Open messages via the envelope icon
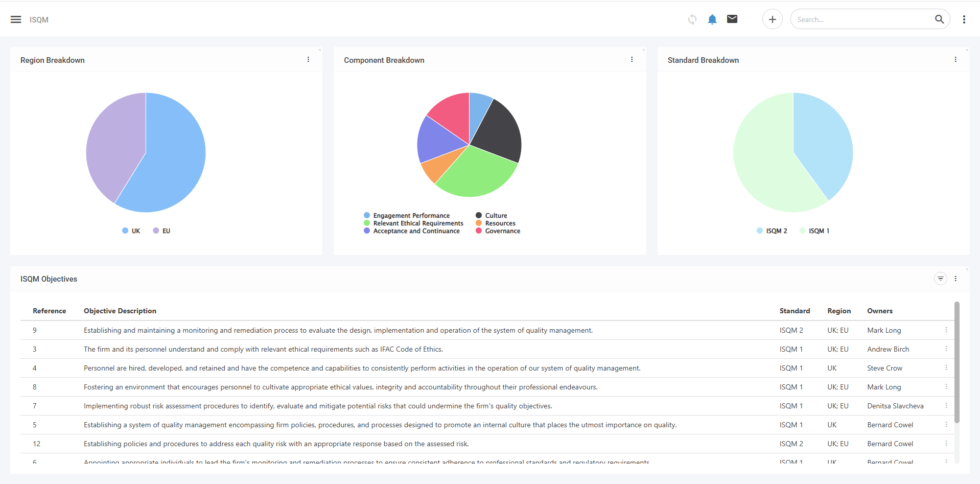Image resolution: width=980 pixels, height=484 pixels. point(732,19)
